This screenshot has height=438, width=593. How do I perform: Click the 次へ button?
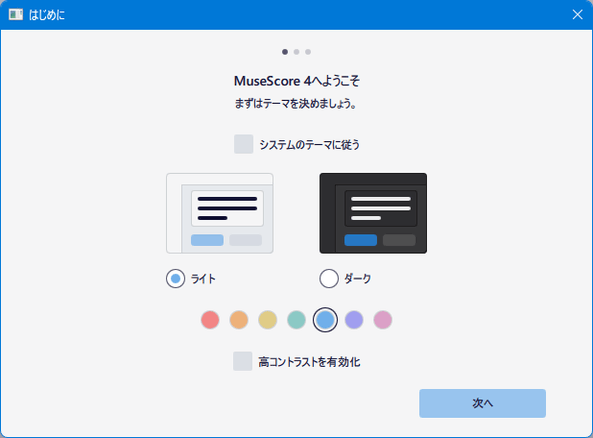[483, 403]
